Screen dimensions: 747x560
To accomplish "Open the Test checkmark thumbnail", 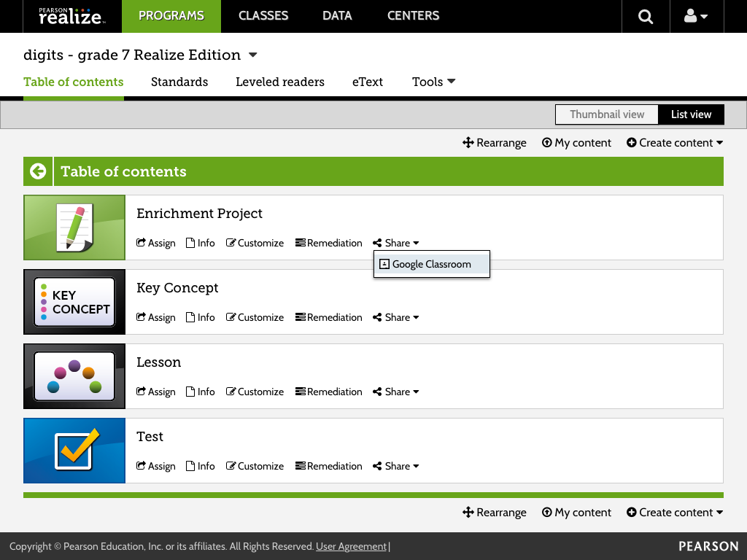I will [74, 451].
